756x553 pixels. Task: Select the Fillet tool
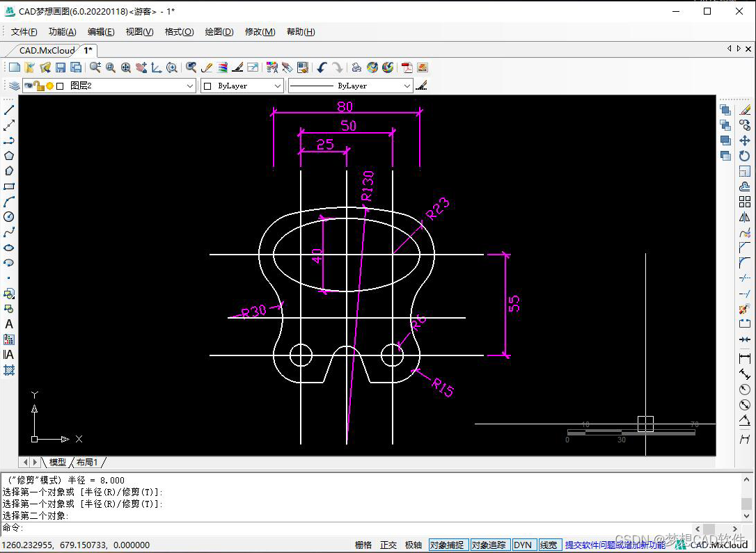(745, 263)
